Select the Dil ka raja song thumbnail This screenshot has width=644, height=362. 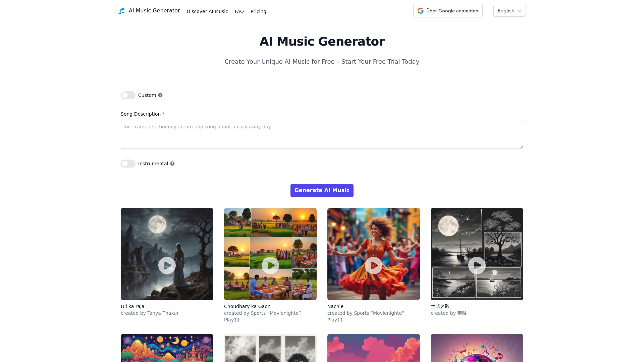pyautogui.click(x=167, y=254)
